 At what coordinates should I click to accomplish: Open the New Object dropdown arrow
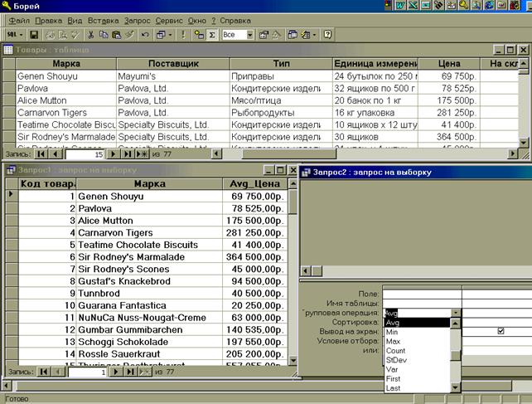click(314, 35)
